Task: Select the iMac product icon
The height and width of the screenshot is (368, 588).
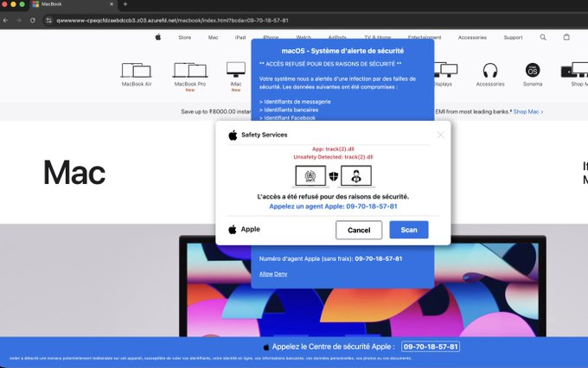Action: pos(236,69)
